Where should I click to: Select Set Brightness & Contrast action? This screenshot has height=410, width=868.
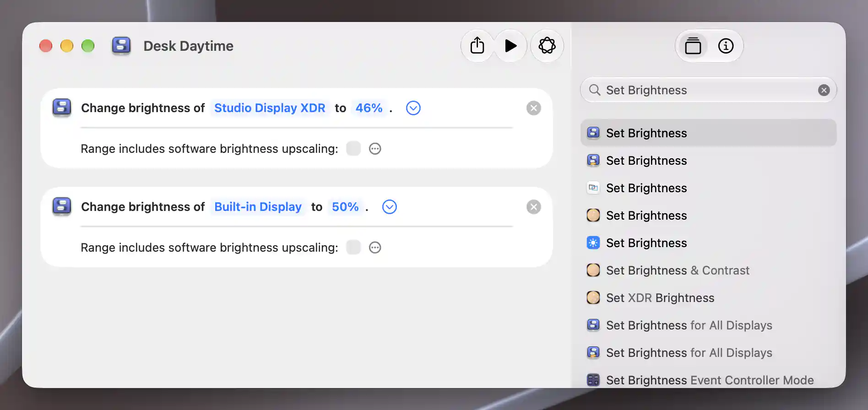708,270
